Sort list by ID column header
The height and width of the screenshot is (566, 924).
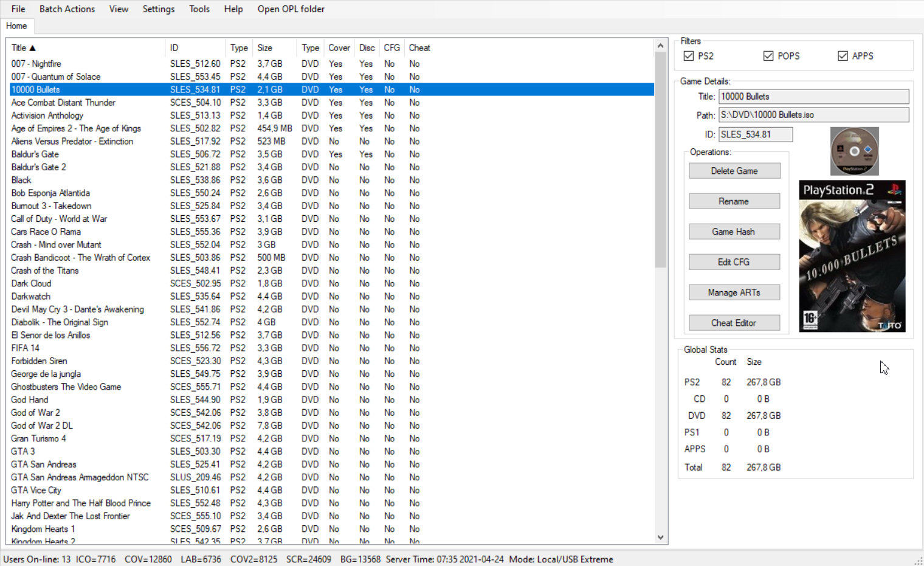coord(196,48)
